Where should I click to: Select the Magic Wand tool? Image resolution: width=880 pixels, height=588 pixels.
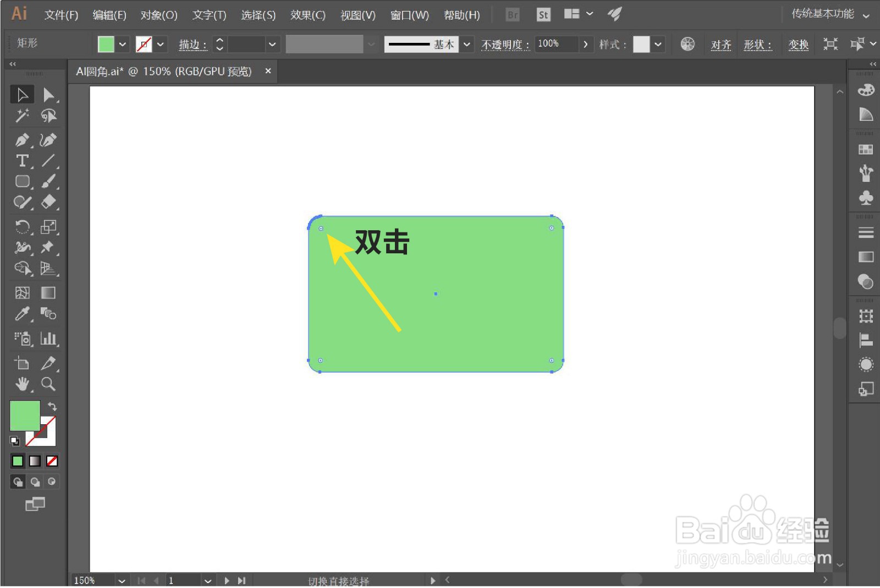pos(22,115)
